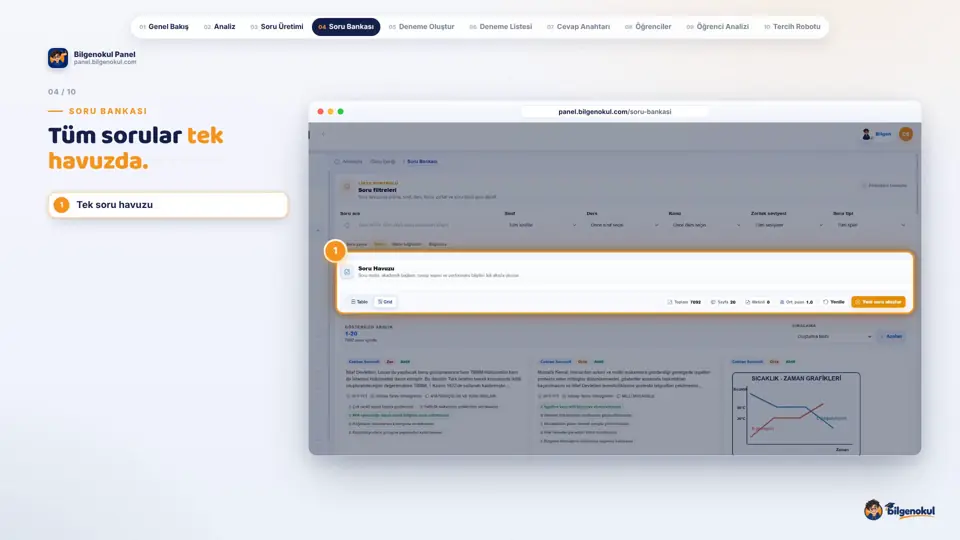Click the orange user avatar circle
960x540 pixels.
pyautogui.click(x=906, y=134)
